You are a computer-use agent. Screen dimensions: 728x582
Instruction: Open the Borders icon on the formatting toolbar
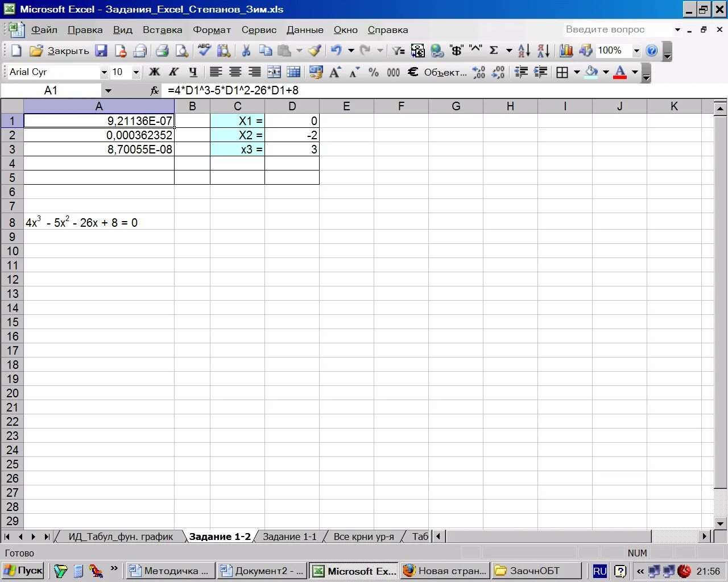(x=562, y=72)
